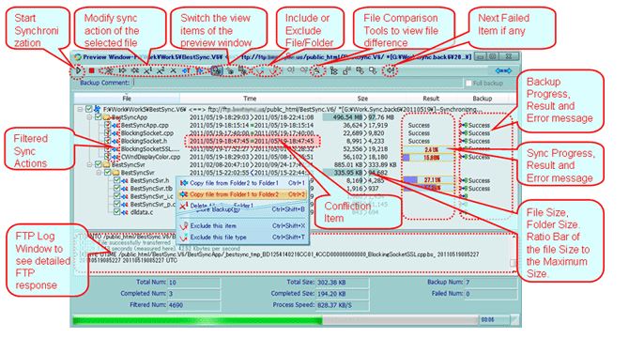Jump to the next failed item
The width and height of the screenshot is (644, 353).
point(391,70)
